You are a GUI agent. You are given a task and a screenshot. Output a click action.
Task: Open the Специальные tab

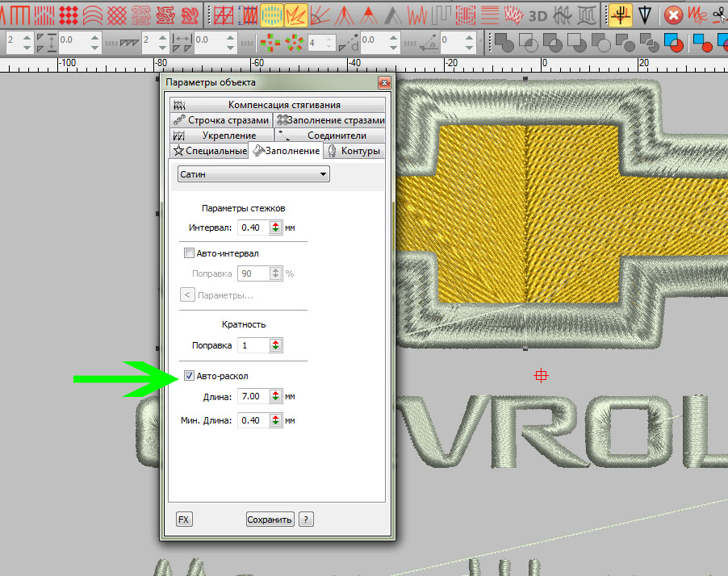(x=209, y=151)
